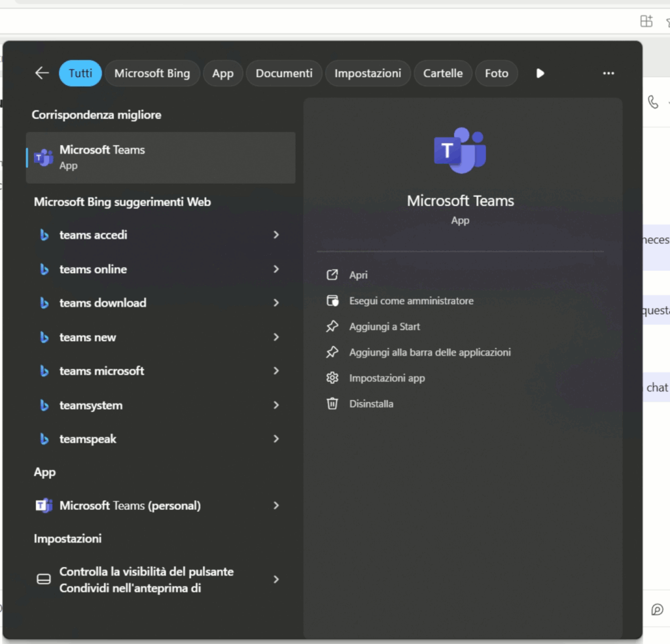The height and width of the screenshot is (644, 670).
Task: Expand the teamsystem chevron
Action: click(x=276, y=405)
